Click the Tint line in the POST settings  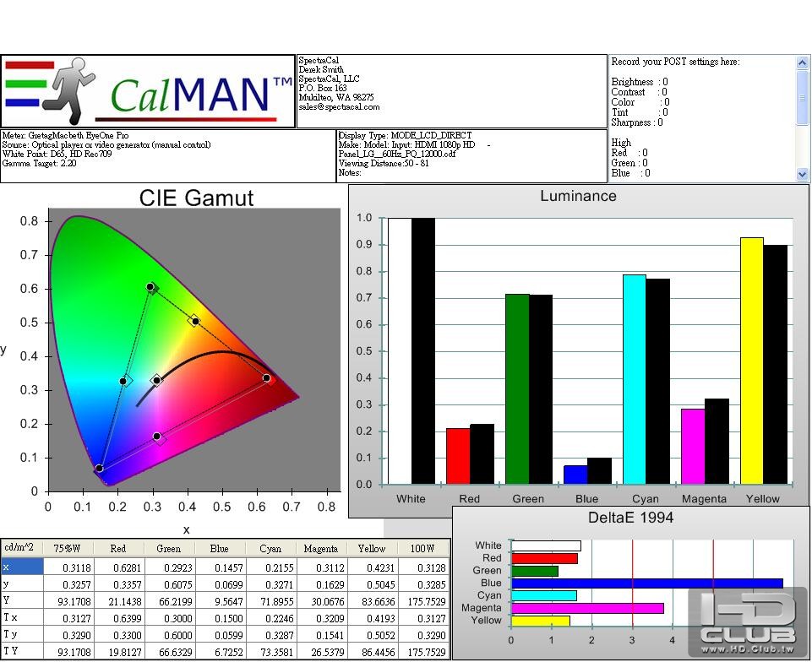point(640,112)
